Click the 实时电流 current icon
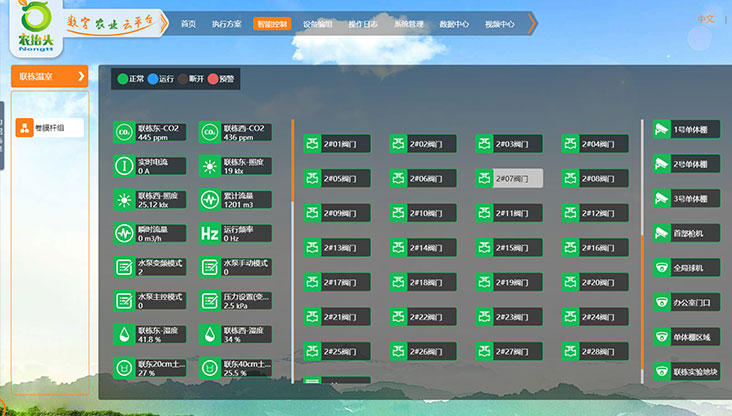This screenshot has height=416, width=732. click(x=123, y=166)
